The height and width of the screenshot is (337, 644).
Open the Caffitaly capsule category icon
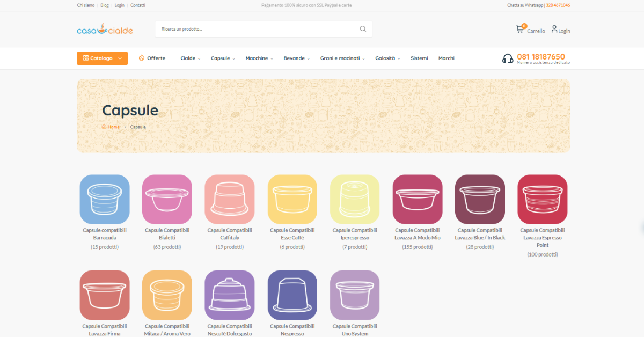pos(230,199)
